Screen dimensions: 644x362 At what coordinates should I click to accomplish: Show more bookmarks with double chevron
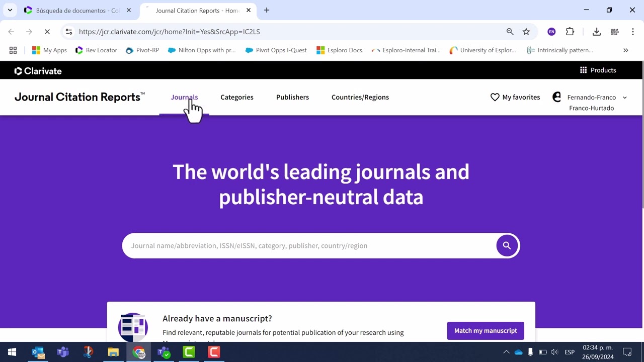click(625, 50)
